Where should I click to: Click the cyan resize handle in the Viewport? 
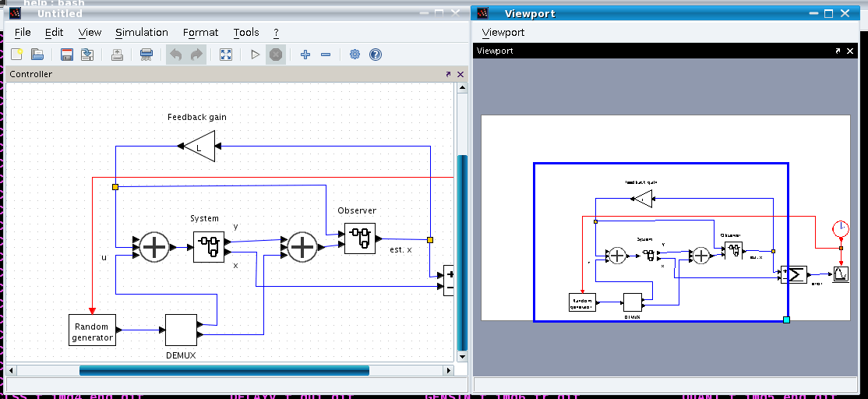point(786,320)
